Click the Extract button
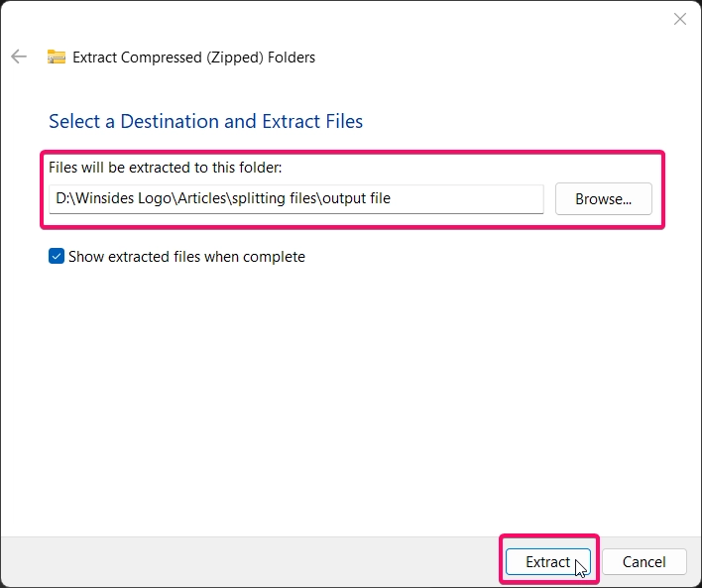Viewport: 702px width, 588px height. [548, 561]
